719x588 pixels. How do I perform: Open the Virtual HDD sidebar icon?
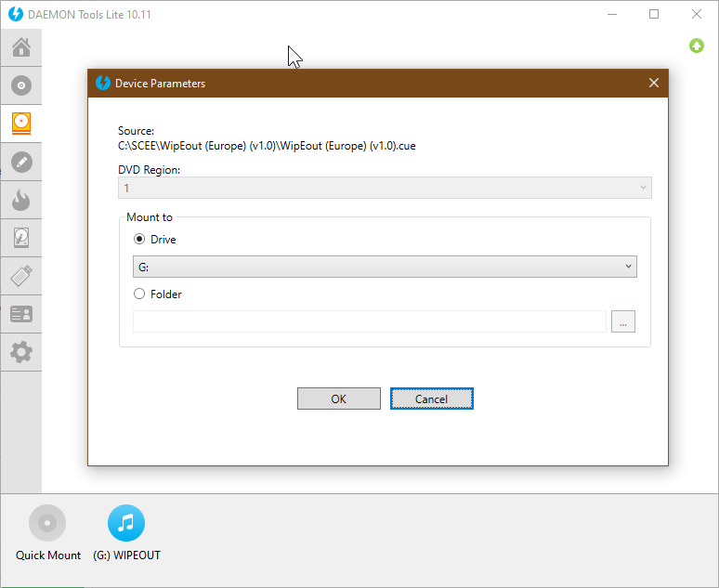pyautogui.click(x=21, y=238)
